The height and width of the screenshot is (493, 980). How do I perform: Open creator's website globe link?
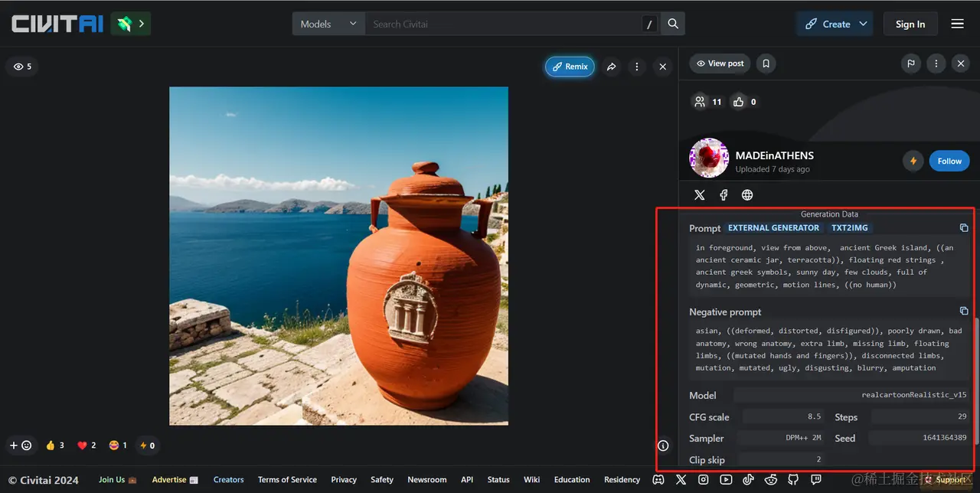(x=747, y=195)
